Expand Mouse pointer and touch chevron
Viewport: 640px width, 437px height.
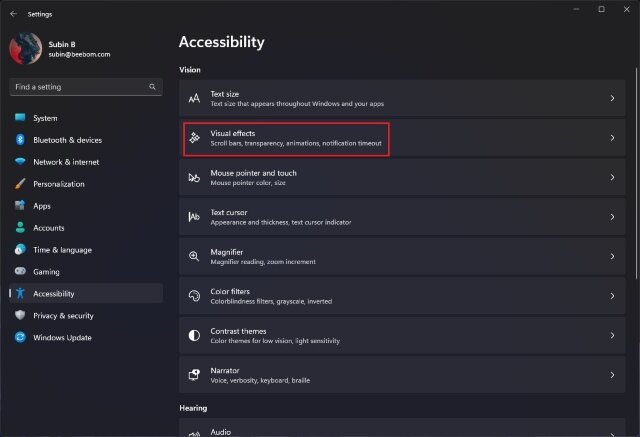pyautogui.click(x=612, y=177)
